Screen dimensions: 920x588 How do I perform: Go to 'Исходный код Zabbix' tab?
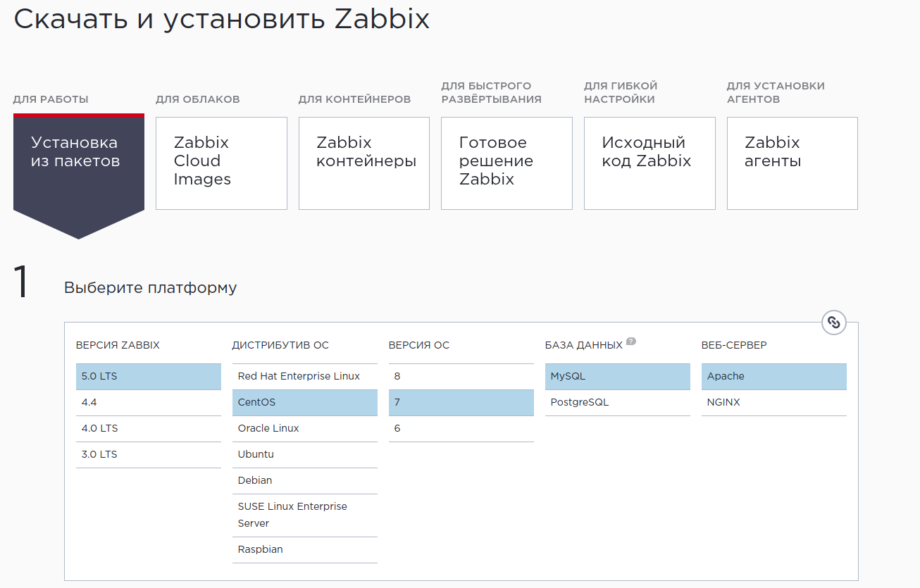(649, 163)
